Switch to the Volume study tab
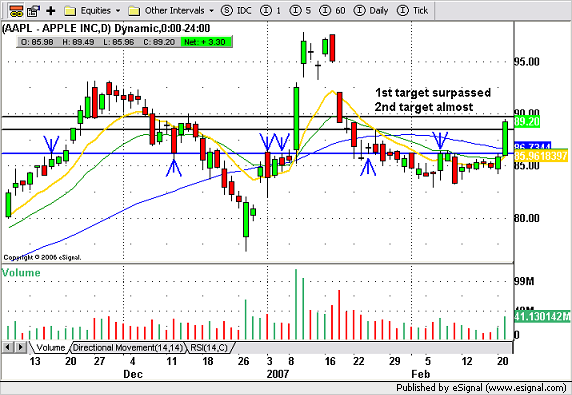The image size is (572, 395). (x=50, y=348)
